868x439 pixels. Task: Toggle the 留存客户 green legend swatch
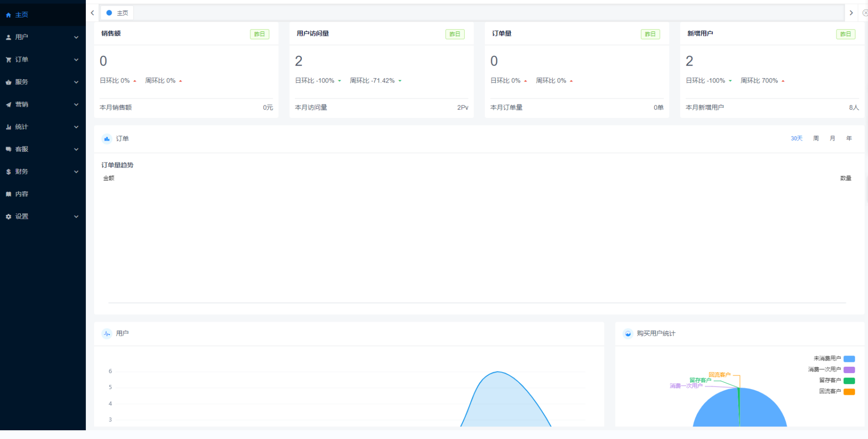tap(849, 381)
